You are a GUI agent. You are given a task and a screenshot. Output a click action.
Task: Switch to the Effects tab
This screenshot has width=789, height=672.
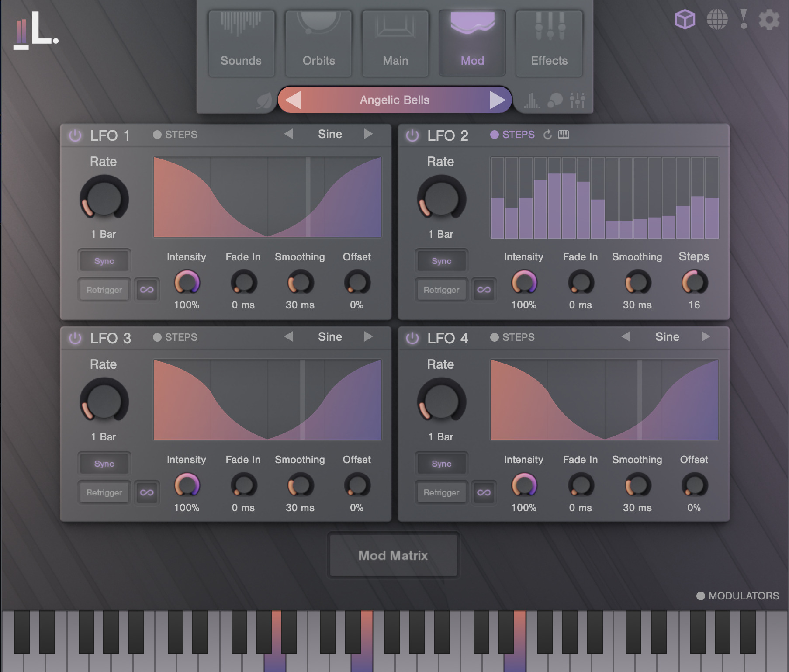click(x=549, y=44)
